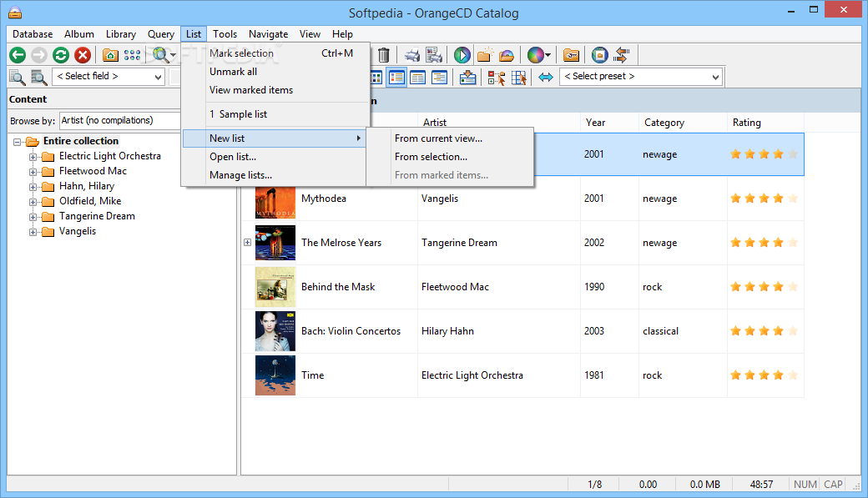Expand The Melrose Years album row
868x498 pixels.
247,243
